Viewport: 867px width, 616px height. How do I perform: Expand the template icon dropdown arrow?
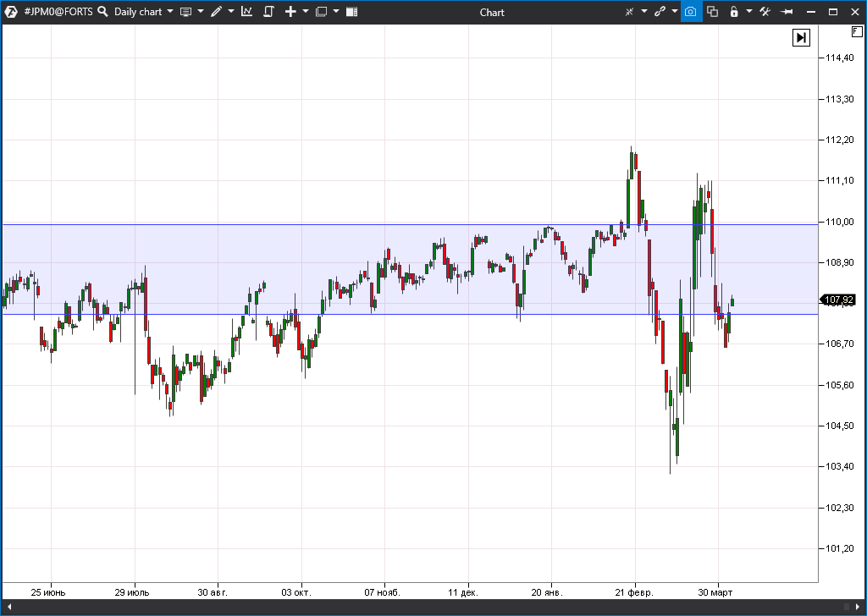pyautogui.click(x=336, y=12)
